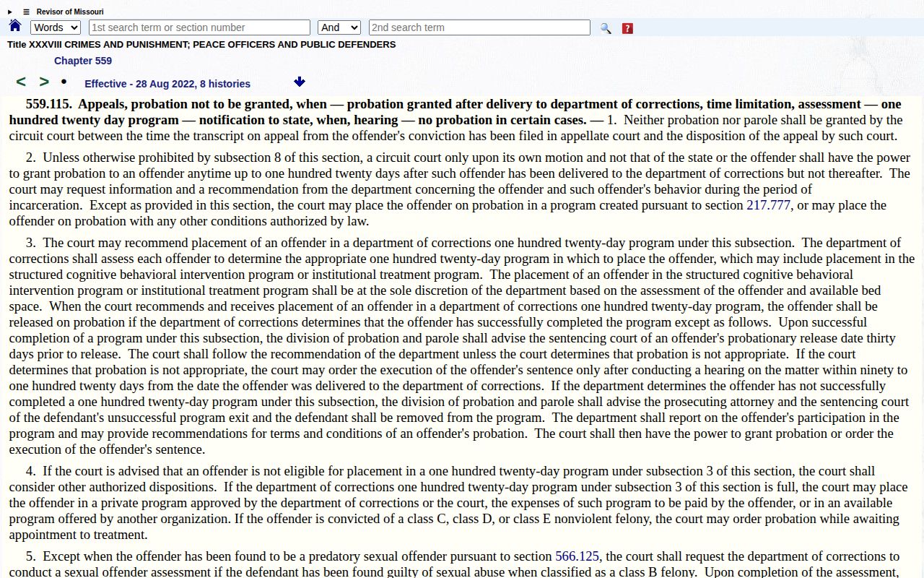Expand the triangle beside Revisor of Missouri
The height and width of the screenshot is (578, 924).
pos(10,12)
